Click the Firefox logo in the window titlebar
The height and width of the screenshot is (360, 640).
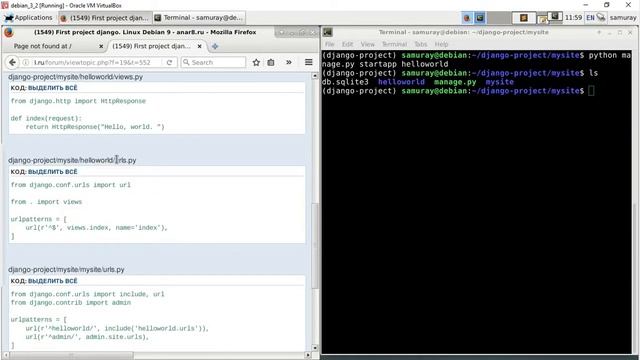[x=9, y=32]
